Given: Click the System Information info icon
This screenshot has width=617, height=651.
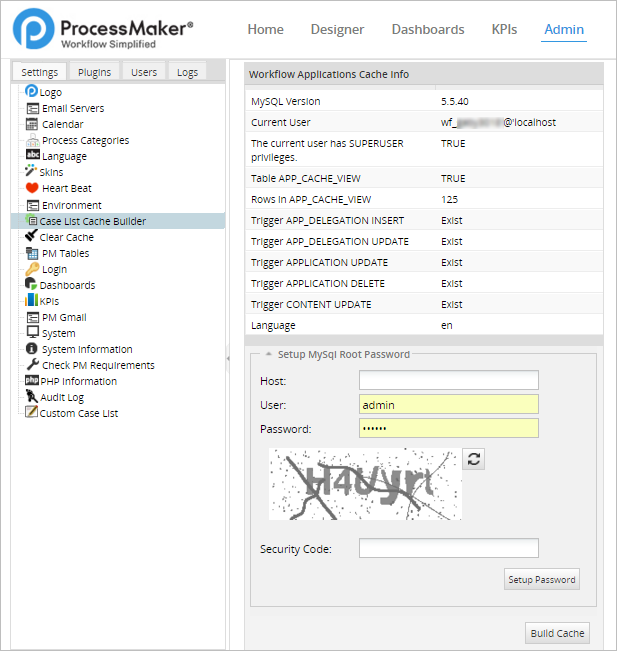Looking at the screenshot, I should [32, 349].
